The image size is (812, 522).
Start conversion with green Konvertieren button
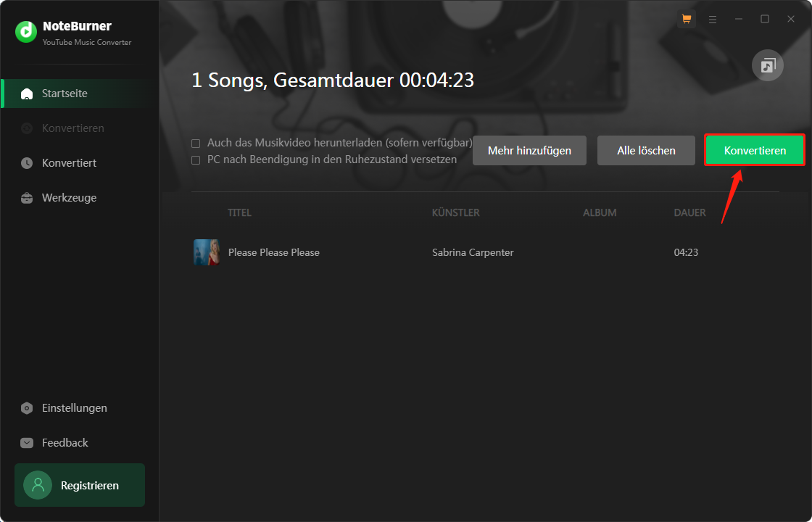pos(755,151)
